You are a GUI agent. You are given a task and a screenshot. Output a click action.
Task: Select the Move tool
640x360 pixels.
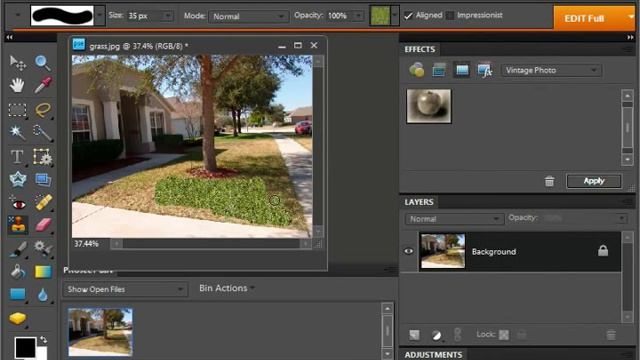click(18, 63)
